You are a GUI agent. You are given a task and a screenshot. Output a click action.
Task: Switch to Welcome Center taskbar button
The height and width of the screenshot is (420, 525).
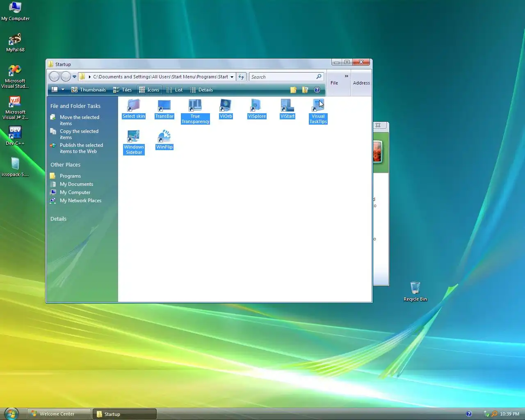click(59, 414)
